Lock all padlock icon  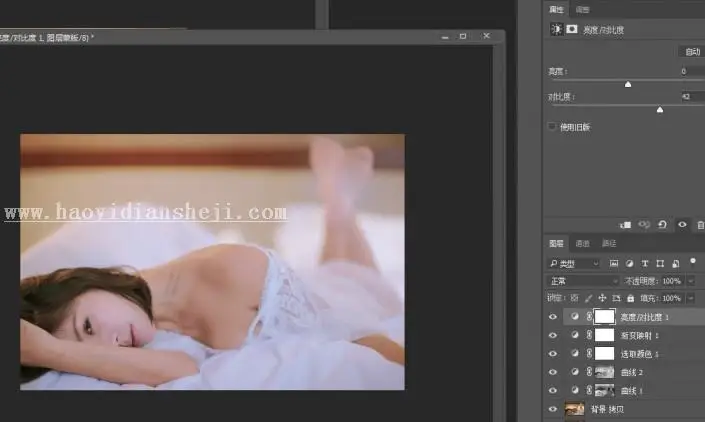(x=630, y=298)
